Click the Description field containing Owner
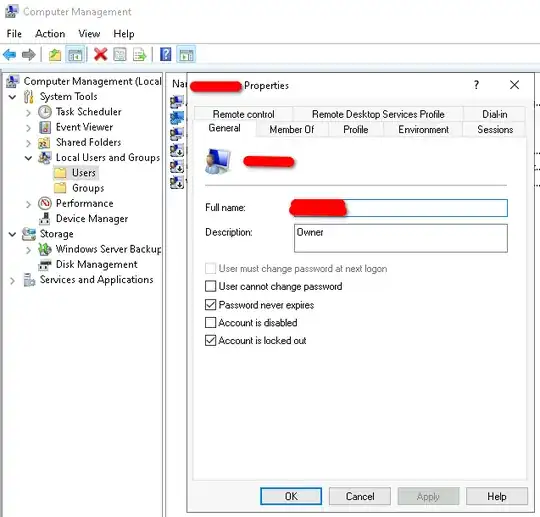Image resolution: width=540 pixels, height=517 pixels. pos(401,238)
